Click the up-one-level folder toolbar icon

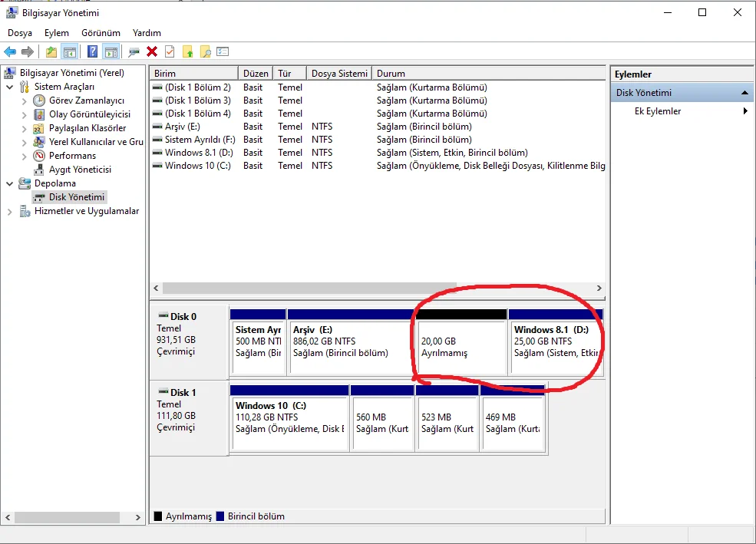(x=51, y=51)
